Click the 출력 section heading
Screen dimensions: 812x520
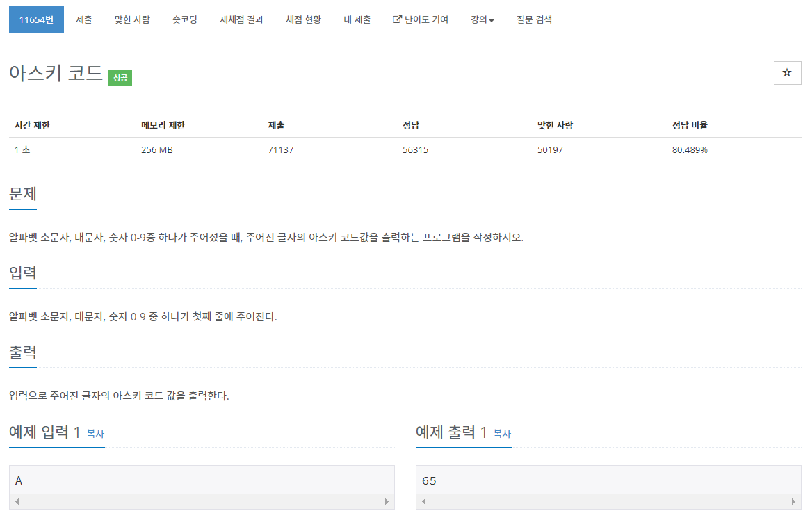[x=23, y=352]
